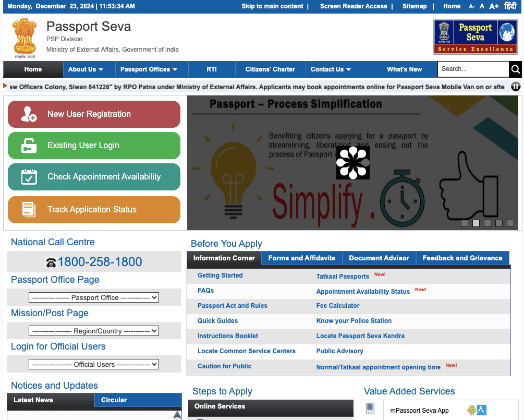Select first banner slide indicator

465,223
